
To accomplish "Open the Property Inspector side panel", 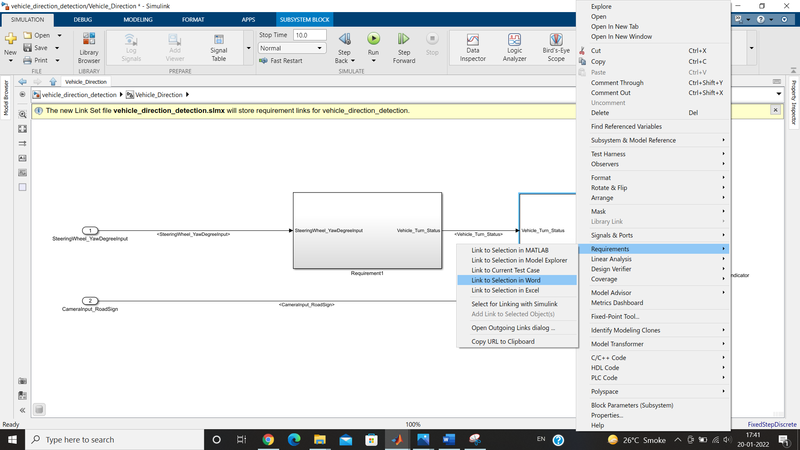I will point(793,103).
